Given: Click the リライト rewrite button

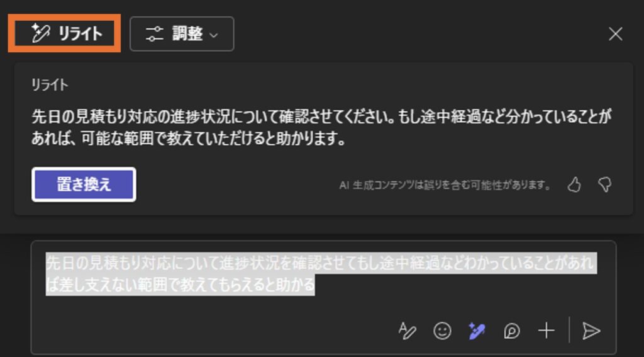Looking at the screenshot, I should (x=65, y=33).
